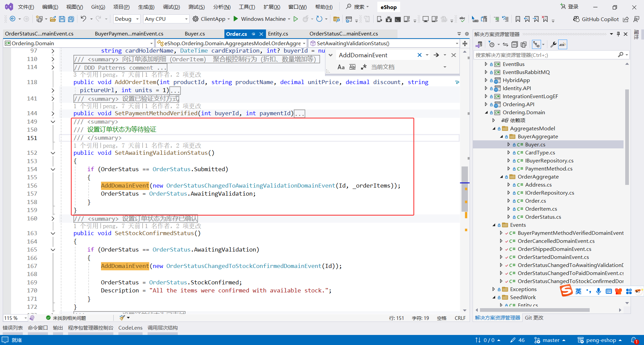This screenshot has width=644, height=345.
Task: Click the Open File folder icon
Action: 53,19
